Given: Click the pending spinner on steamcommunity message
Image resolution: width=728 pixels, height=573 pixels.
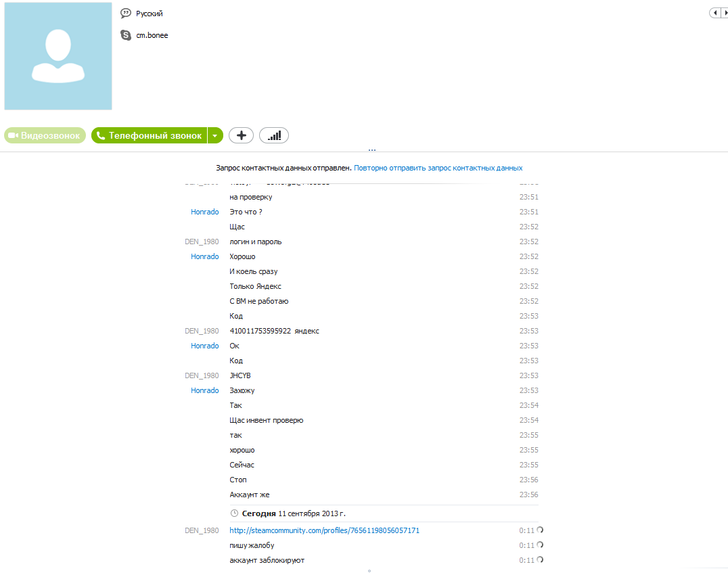Looking at the screenshot, I should pos(540,530).
